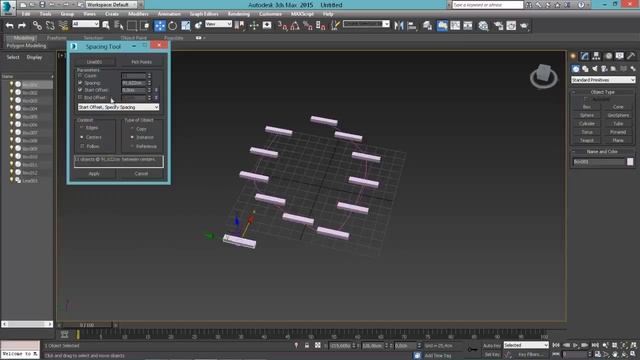Select the Centers context radio button
640x360 pixels.
[x=82, y=137]
